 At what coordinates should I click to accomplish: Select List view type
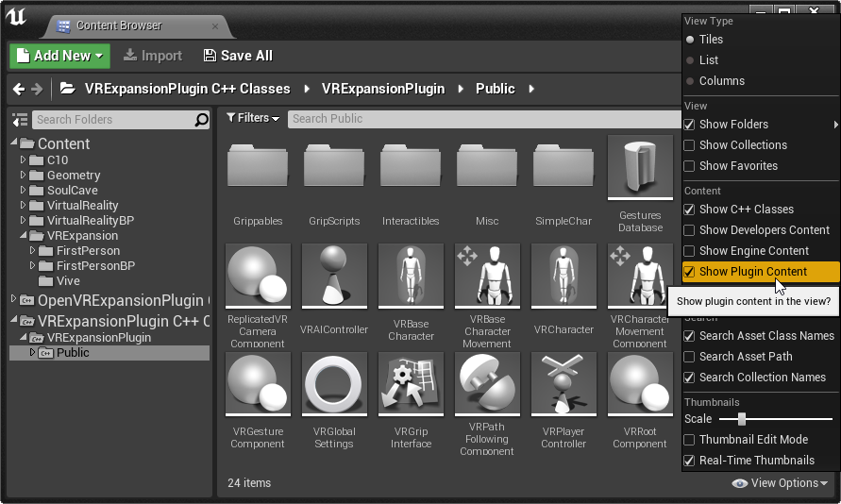coord(690,60)
